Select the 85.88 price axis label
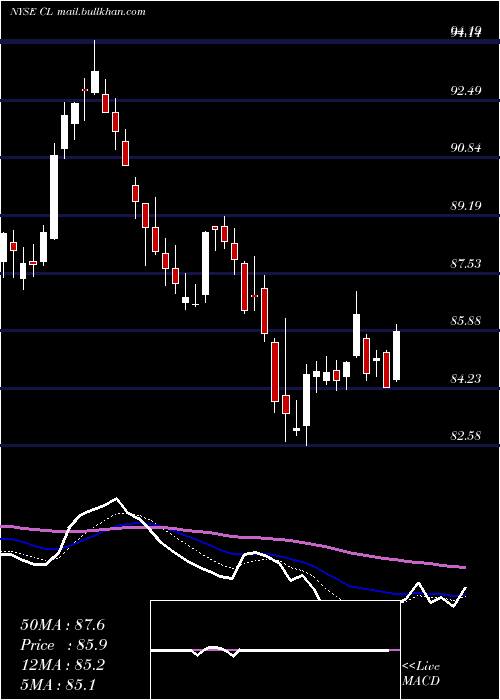This screenshot has height=700, width=500. click(466, 321)
